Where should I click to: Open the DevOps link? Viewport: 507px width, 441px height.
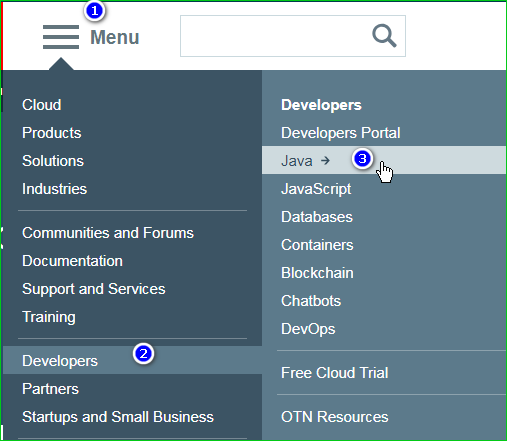click(x=308, y=329)
